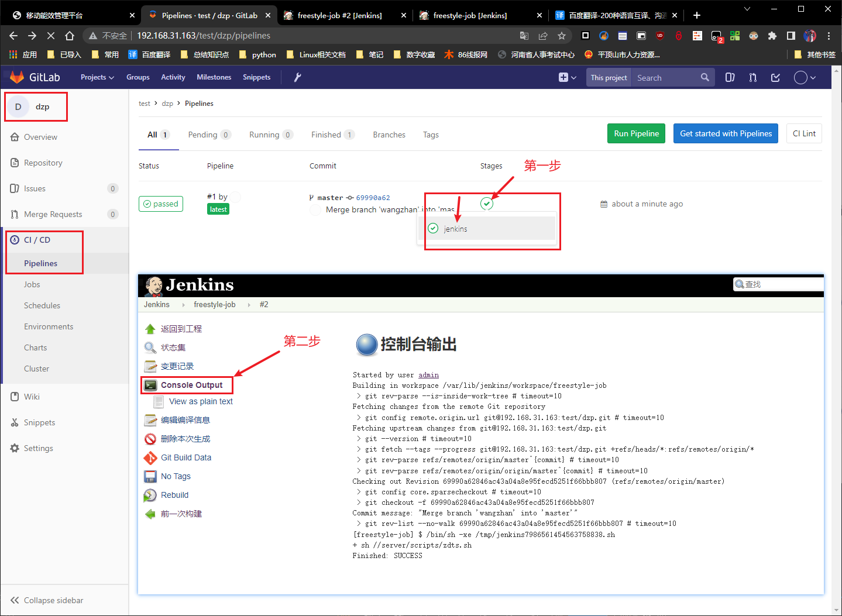
Task: Open merge requests icon in top navbar
Action: 752,77
